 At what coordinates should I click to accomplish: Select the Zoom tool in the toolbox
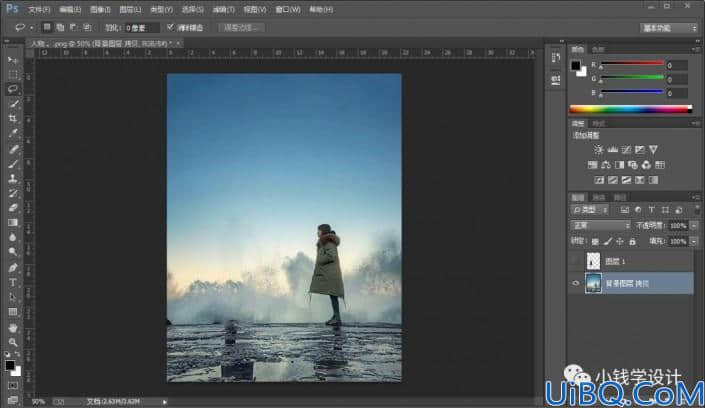[x=13, y=342]
